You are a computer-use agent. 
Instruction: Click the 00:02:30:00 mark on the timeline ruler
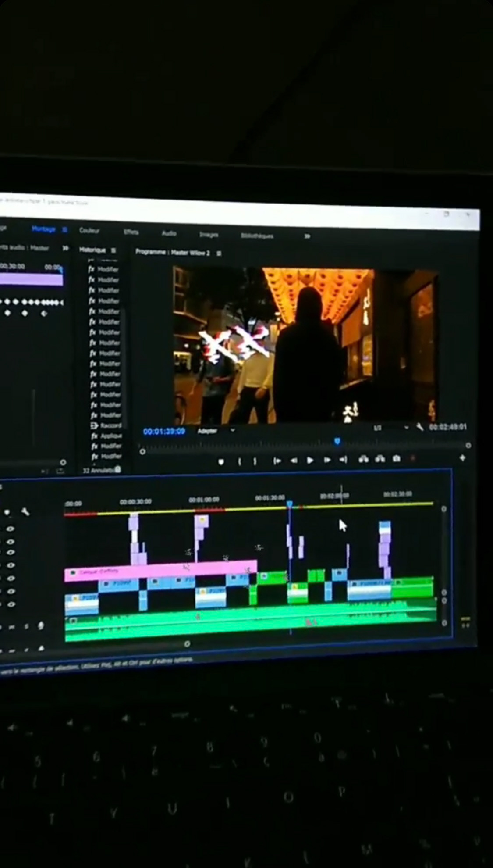tap(398, 494)
